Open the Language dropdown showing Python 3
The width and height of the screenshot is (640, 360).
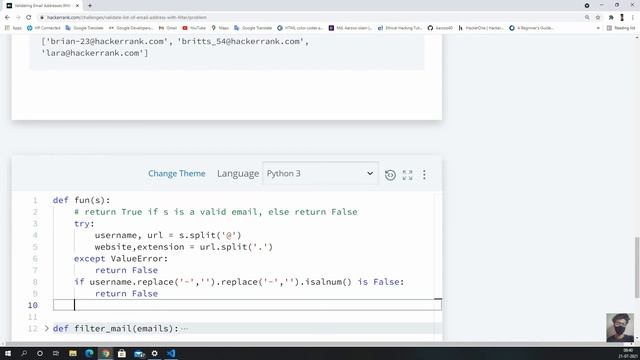point(320,173)
